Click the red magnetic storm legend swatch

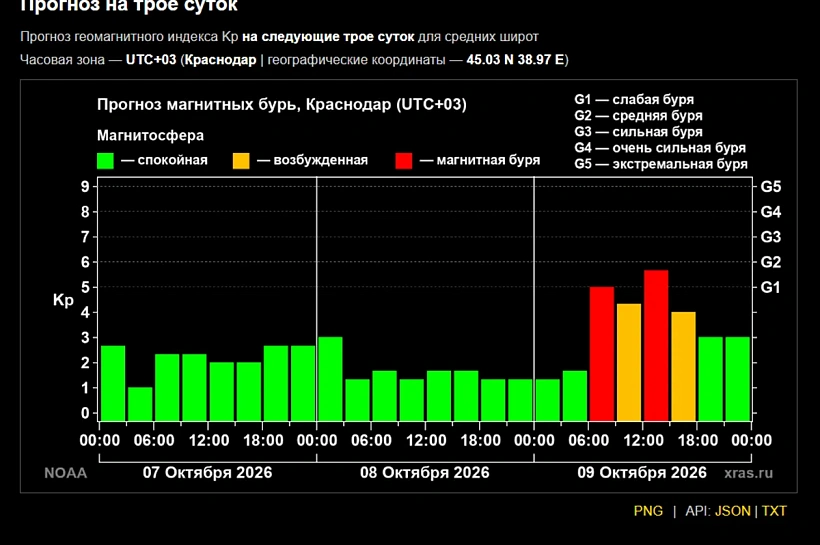404,161
